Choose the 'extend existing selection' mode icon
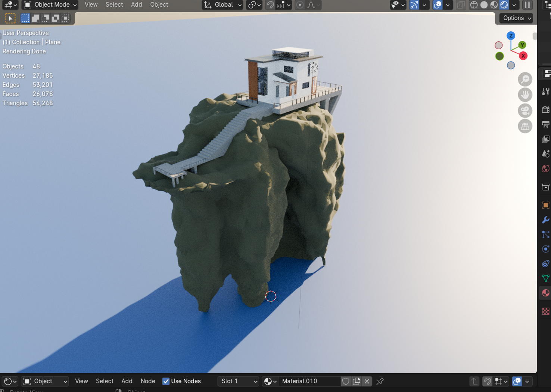Screen dimensions: 551x392 tap(35, 18)
